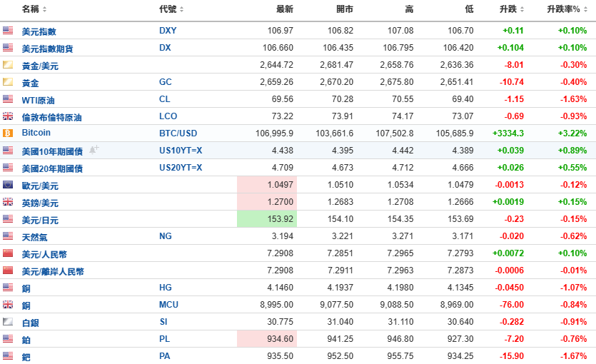Open the BTC/USD symbol link

(178, 133)
